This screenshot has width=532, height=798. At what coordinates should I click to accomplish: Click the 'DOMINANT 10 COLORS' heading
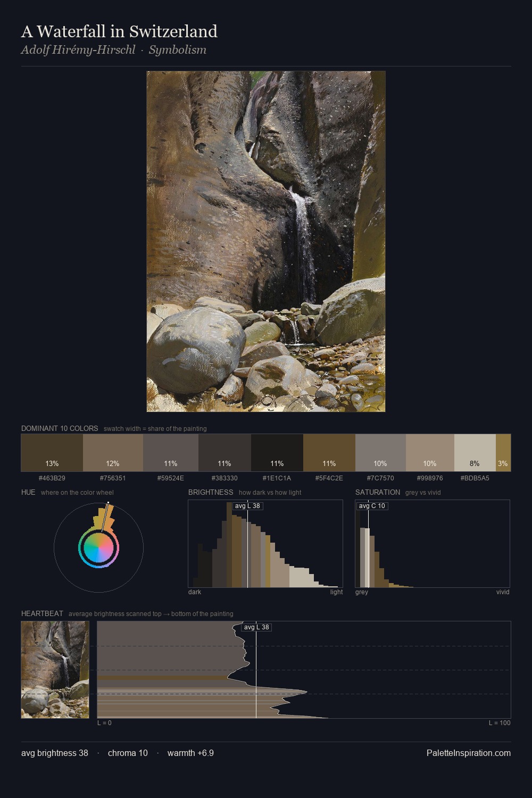click(x=60, y=428)
